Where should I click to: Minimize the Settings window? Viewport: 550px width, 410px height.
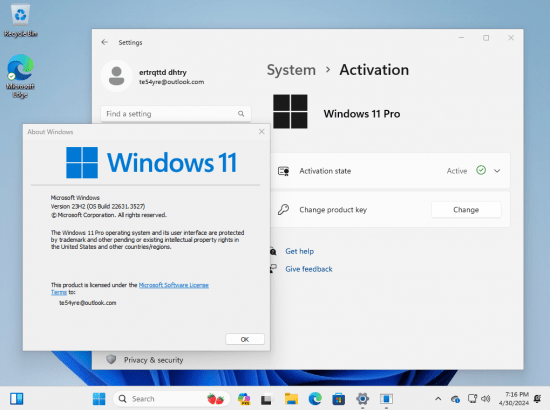pyautogui.click(x=462, y=38)
